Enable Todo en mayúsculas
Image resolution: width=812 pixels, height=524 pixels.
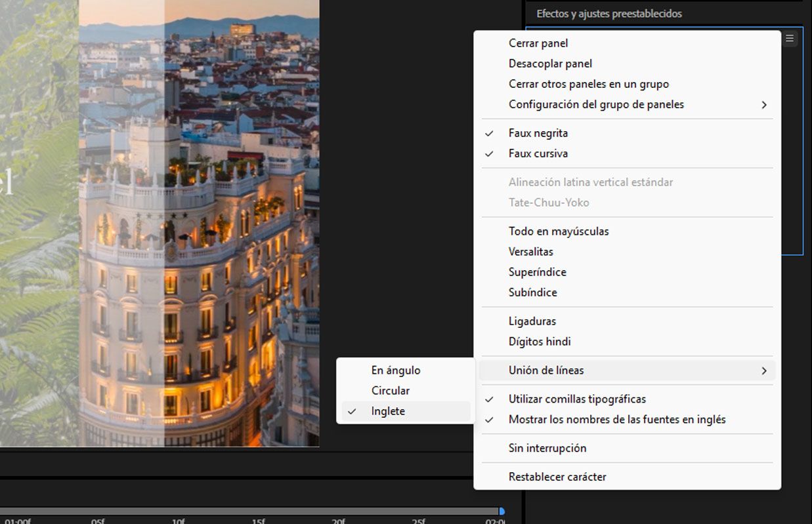558,231
